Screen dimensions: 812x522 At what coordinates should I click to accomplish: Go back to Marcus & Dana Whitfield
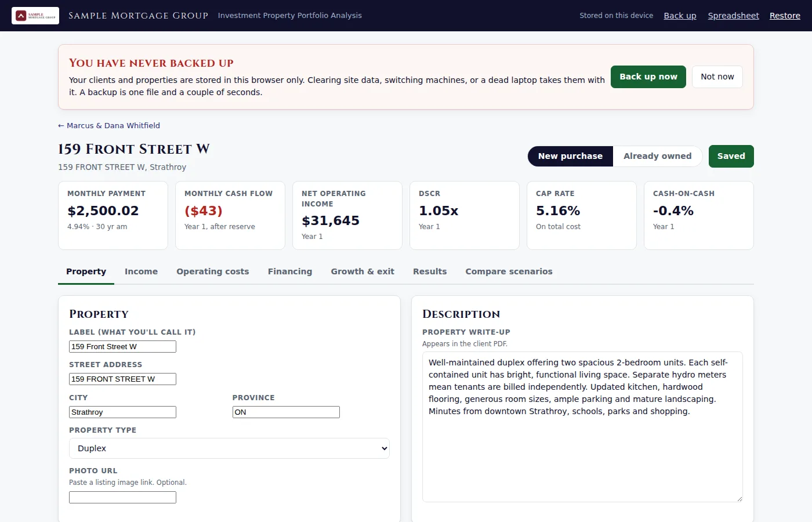point(109,125)
